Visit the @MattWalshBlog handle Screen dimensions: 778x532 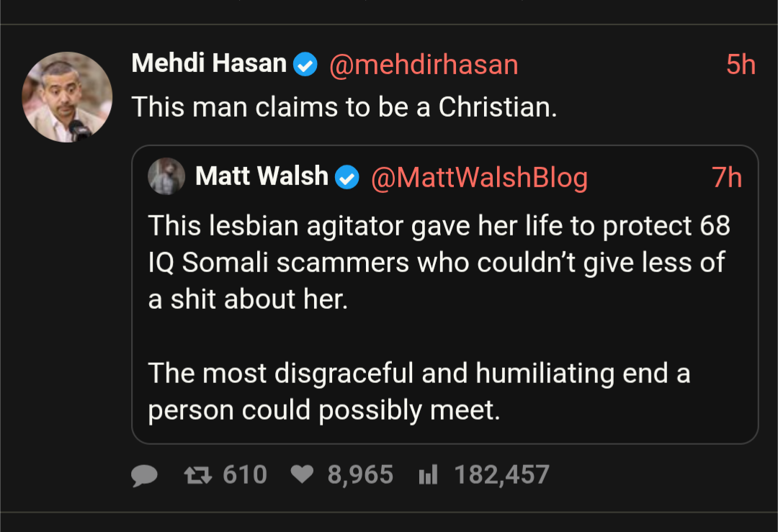479,177
